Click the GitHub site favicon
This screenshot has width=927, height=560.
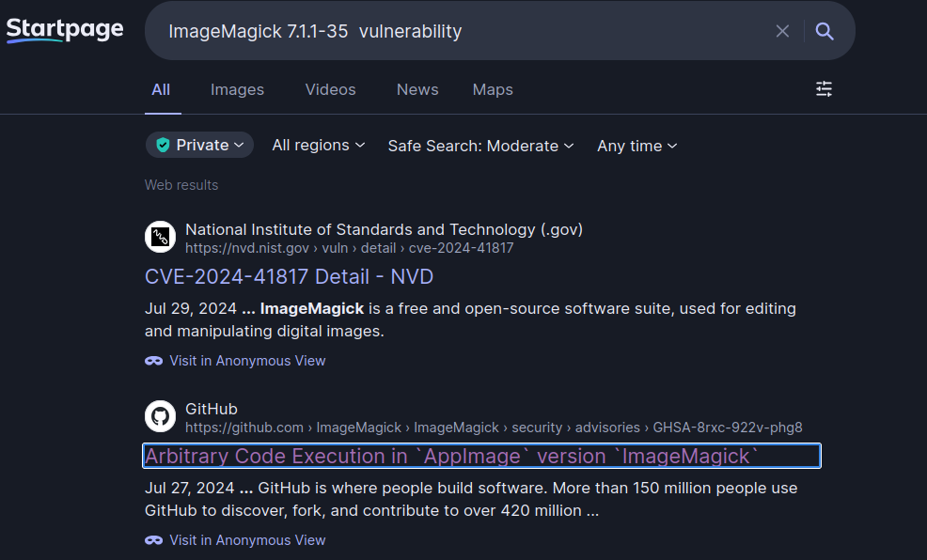(x=161, y=416)
